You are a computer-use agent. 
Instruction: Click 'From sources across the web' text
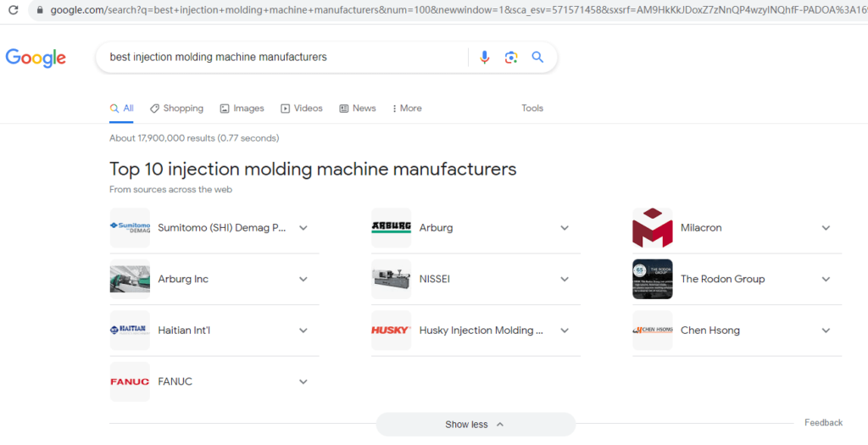tap(170, 189)
